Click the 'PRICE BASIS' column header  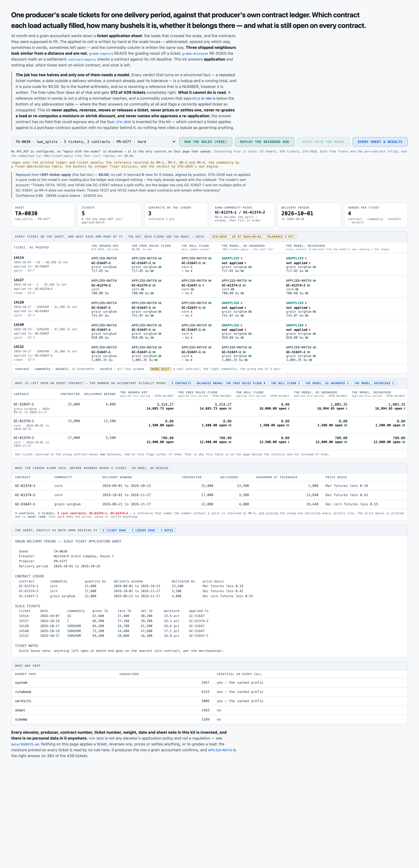click(336, 477)
